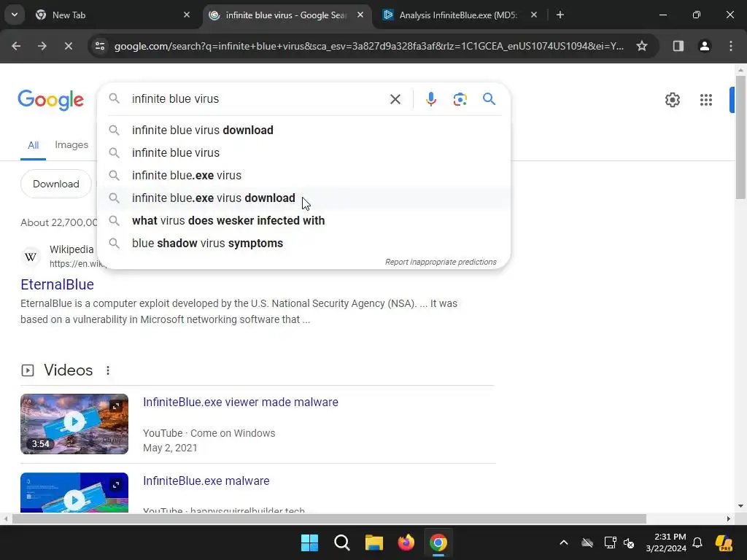Open the network status tray icon
The image size is (747, 560).
point(610,542)
